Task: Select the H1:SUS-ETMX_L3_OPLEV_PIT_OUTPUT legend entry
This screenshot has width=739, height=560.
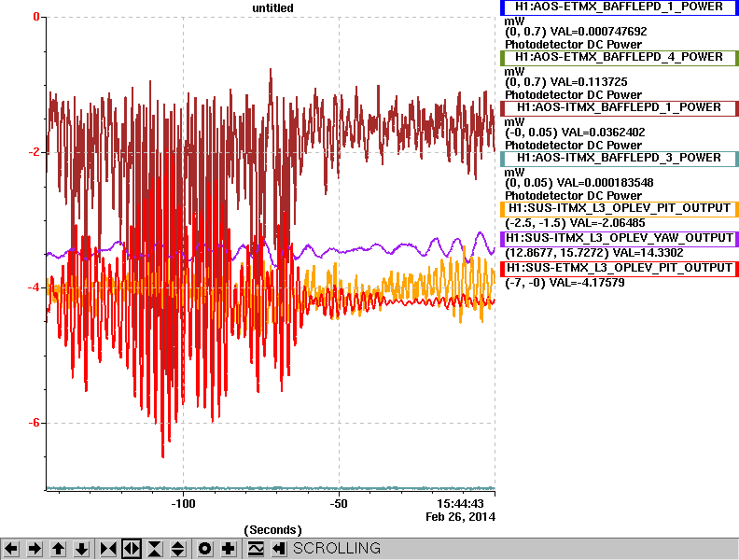Action: [619, 268]
